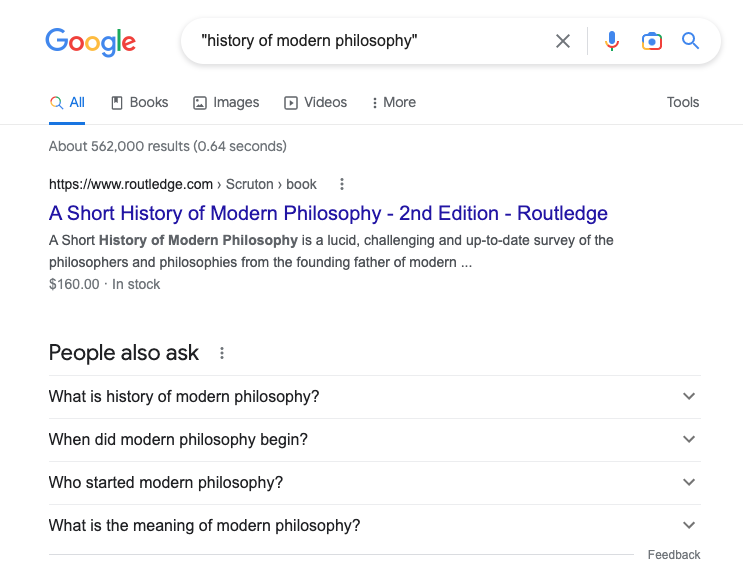Focus the search input field
The width and height of the screenshot is (743, 570).
click(x=372, y=41)
